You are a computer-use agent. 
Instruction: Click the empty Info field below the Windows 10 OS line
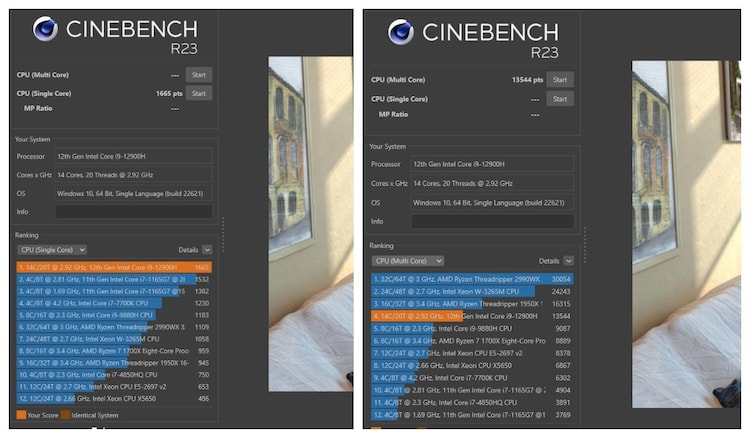133,212
